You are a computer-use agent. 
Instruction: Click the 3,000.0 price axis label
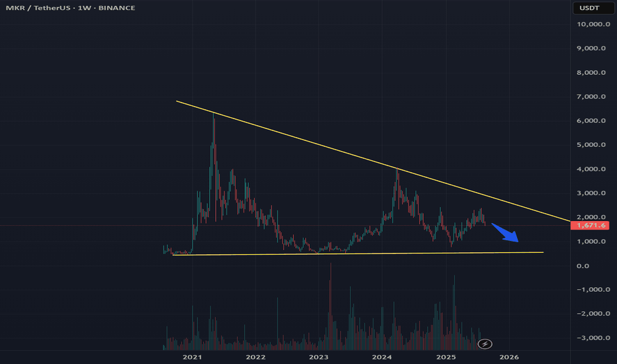click(591, 193)
